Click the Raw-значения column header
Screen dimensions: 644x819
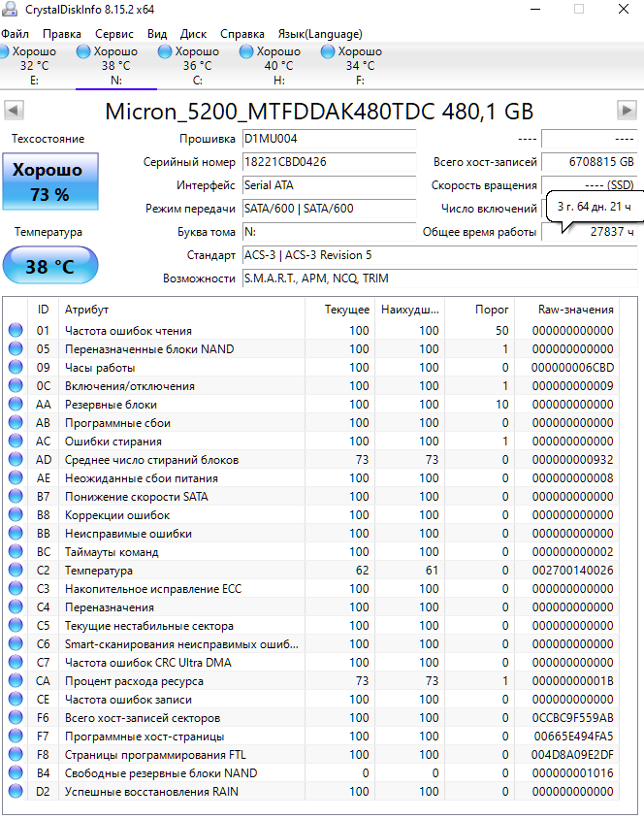[x=567, y=310]
